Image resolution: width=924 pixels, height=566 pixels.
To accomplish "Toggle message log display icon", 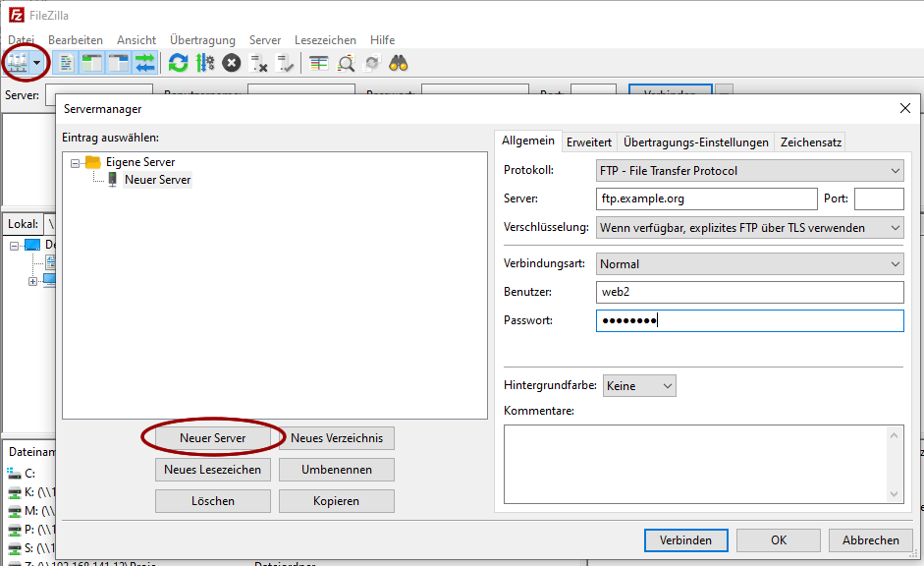I will (66, 63).
